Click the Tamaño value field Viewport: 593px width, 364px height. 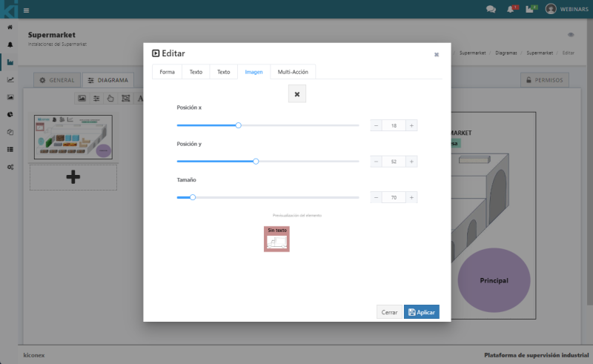point(394,197)
